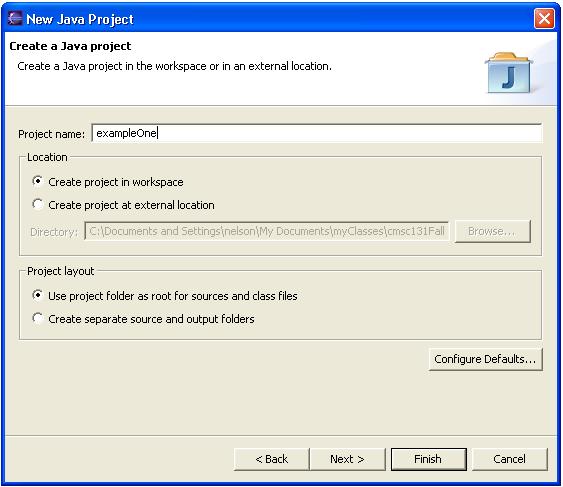Choose Create project at external location
The width and height of the screenshot is (563, 487).
coord(123,205)
